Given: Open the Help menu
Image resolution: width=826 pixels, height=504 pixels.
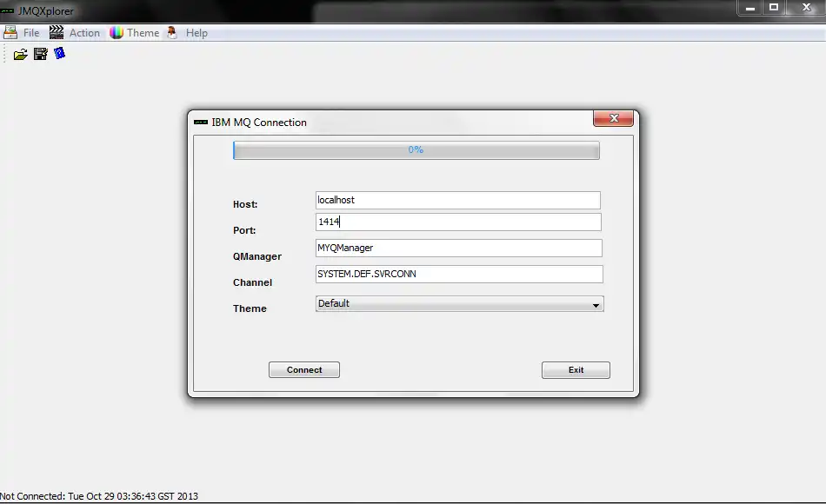Looking at the screenshot, I should (197, 33).
